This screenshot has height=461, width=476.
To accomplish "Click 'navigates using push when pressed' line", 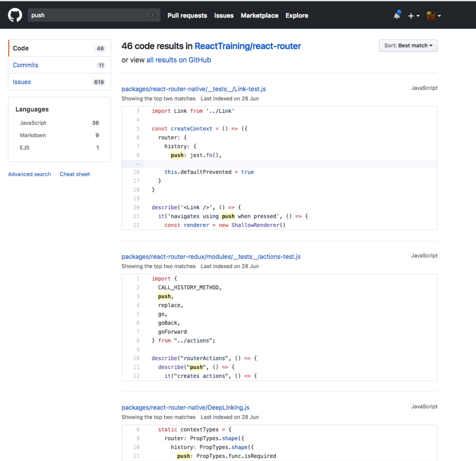I will (x=233, y=216).
